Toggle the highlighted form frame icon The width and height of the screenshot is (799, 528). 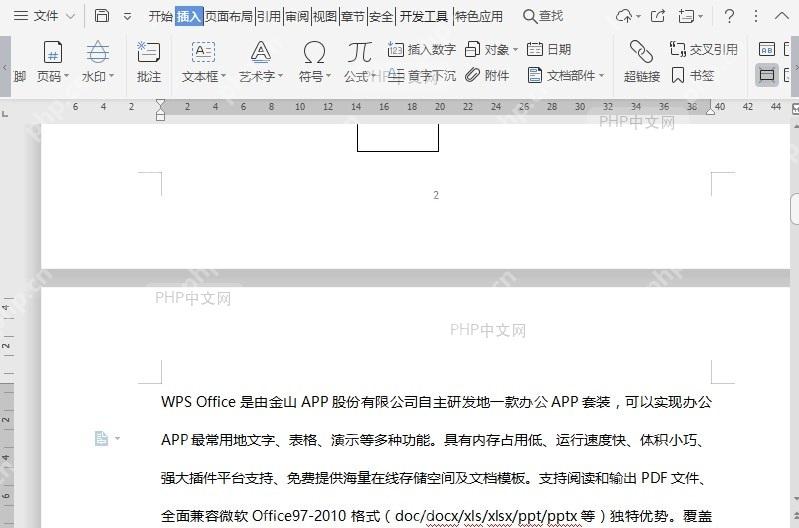(767, 75)
